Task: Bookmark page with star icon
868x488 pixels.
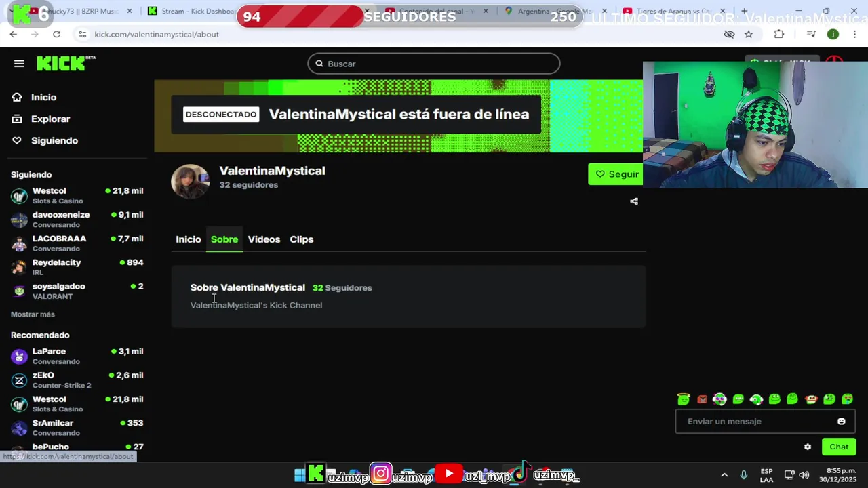Action: click(x=749, y=34)
